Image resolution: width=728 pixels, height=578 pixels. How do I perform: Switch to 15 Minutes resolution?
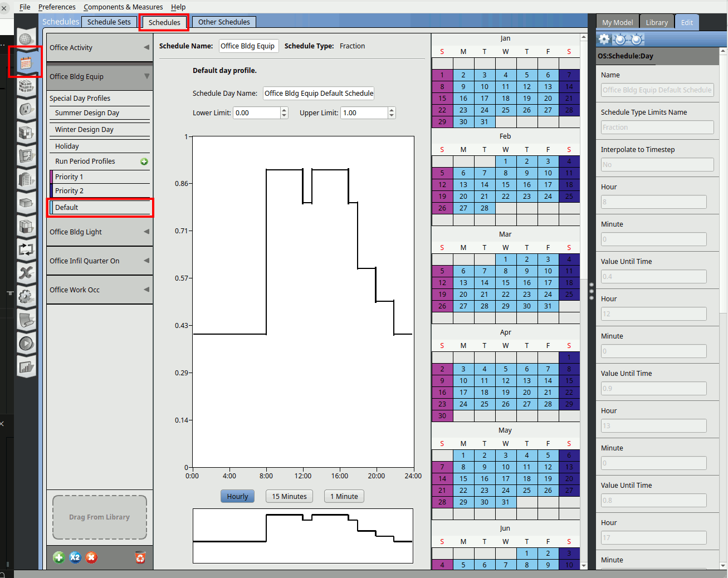pyautogui.click(x=289, y=496)
